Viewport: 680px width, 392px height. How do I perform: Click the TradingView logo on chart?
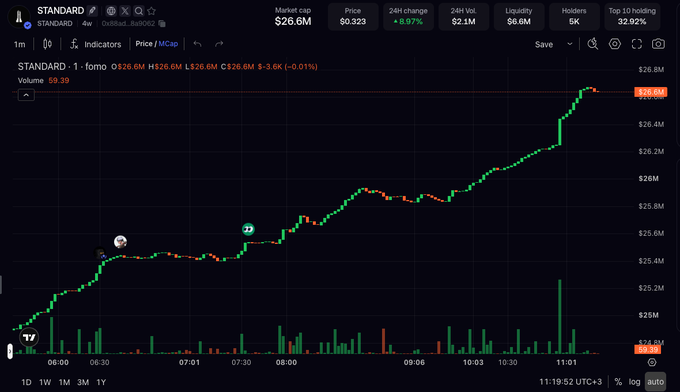coord(29,337)
